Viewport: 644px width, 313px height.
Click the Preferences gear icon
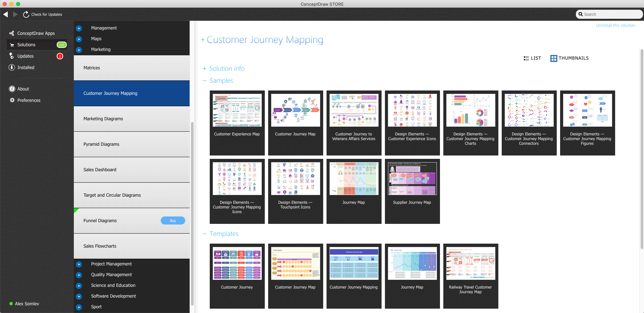click(12, 100)
